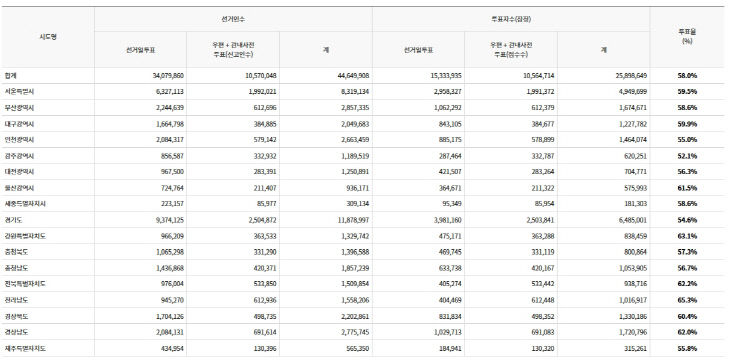730x360 pixels.
Task: Click the 55.8% turnout value
Action: [687, 348]
